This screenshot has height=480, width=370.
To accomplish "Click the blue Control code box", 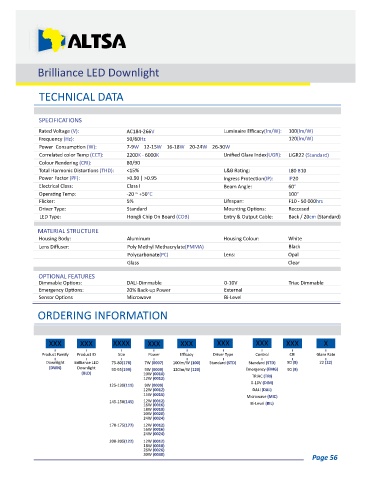I will [262, 343].
